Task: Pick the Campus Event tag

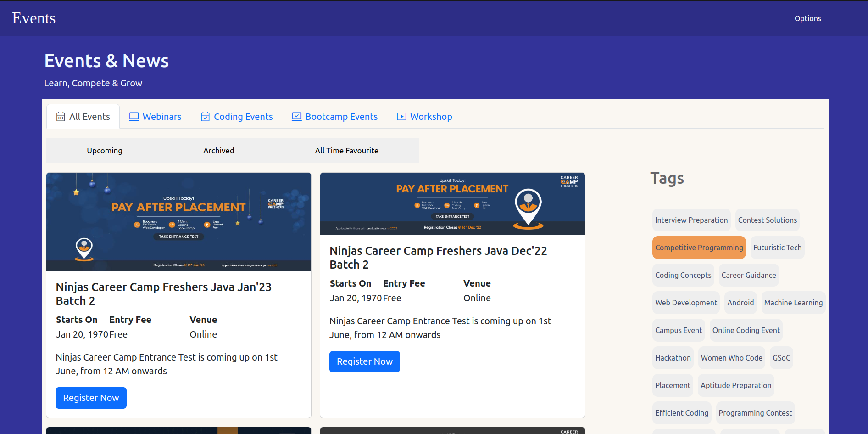Action: [679, 330]
